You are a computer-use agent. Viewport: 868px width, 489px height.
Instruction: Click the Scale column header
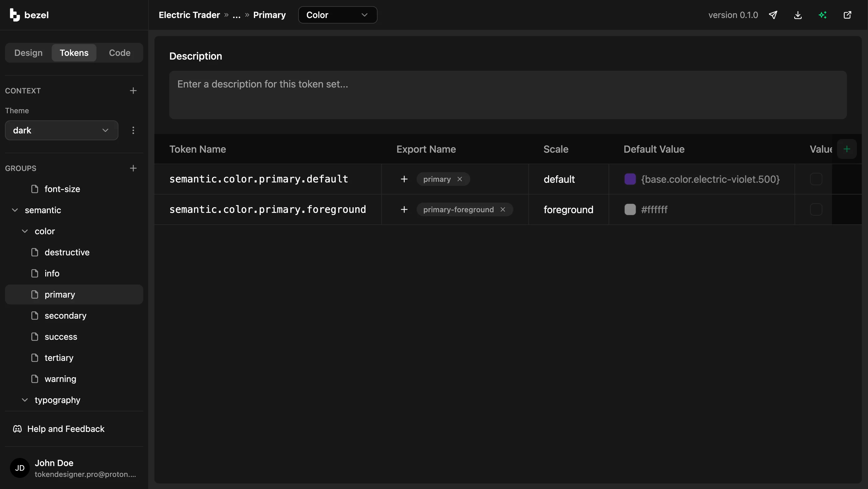[556, 149]
